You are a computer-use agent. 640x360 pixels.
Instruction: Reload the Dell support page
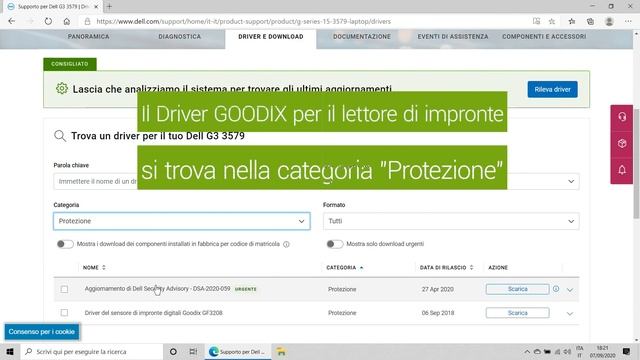(x=48, y=21)
